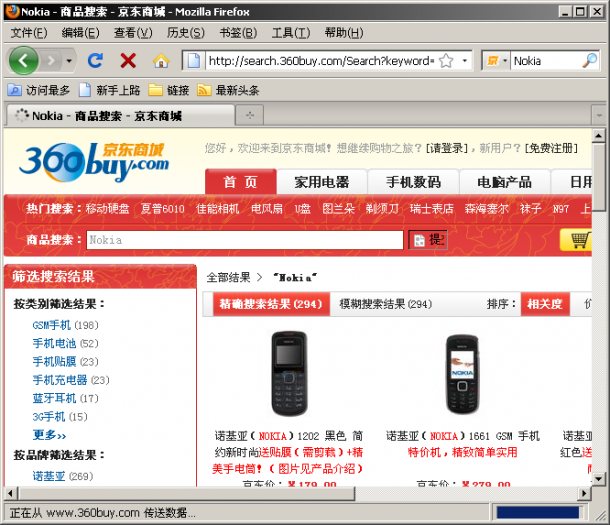610x525 pixels.
Task: Open the 编辑(E) menu
Action: point(81,33)
